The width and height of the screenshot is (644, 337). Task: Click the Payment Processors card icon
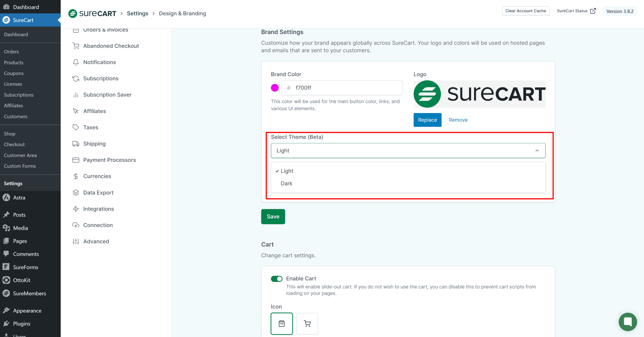click(76, 160)
